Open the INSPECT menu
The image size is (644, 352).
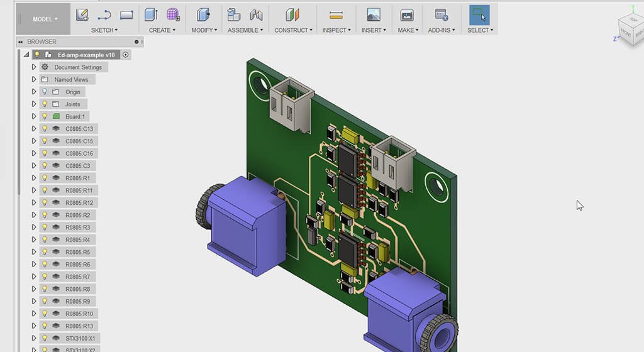(336, 30)
